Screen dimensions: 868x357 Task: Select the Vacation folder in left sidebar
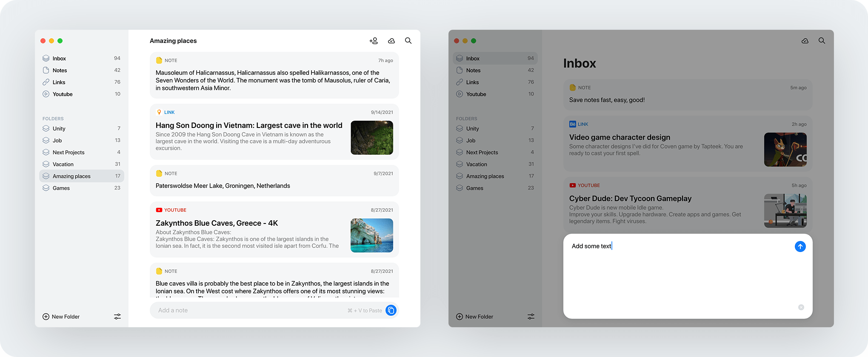63,164
